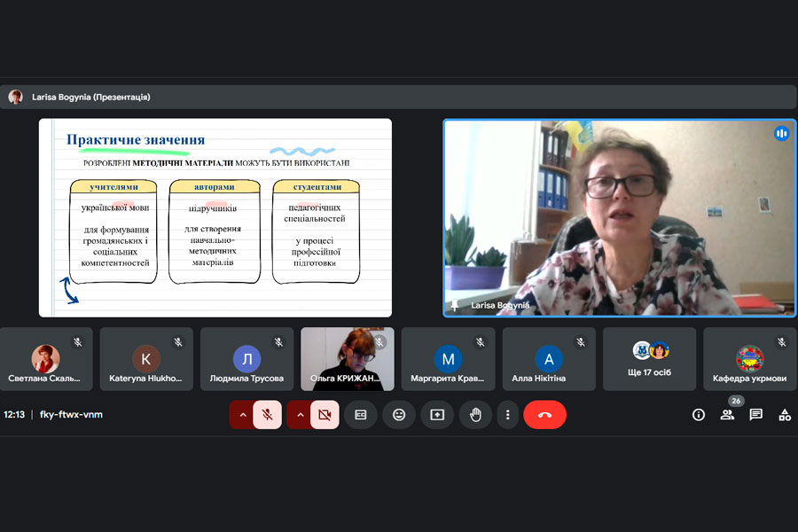Show the participants people panel
Screen dimensions: 798x532
727,415
